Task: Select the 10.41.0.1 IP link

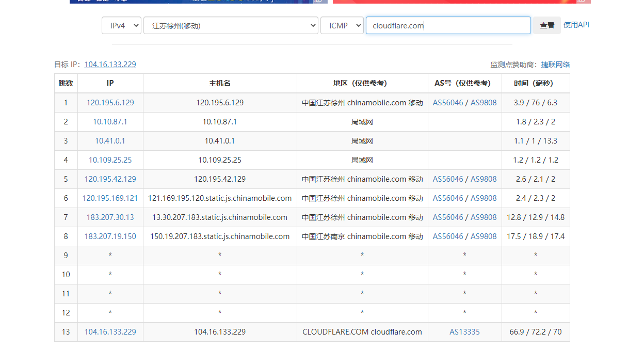Action: pos(110,141)
